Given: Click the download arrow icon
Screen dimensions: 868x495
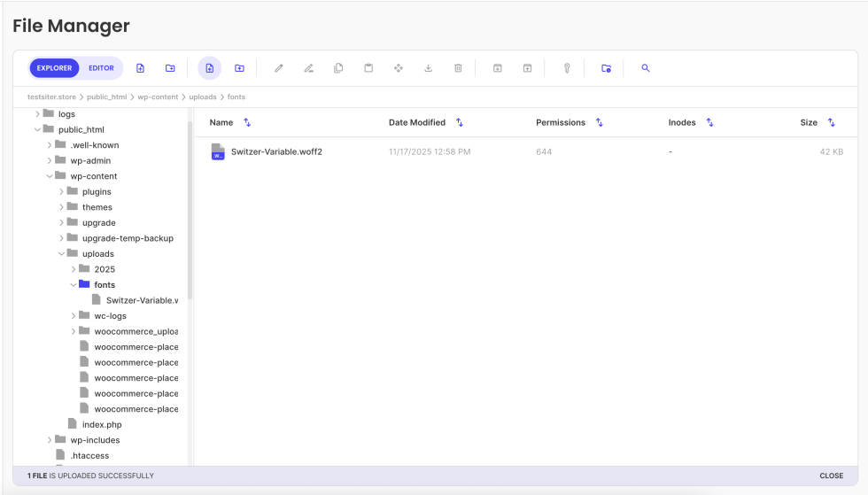Looking at the screenshot, I should point(428,68).
